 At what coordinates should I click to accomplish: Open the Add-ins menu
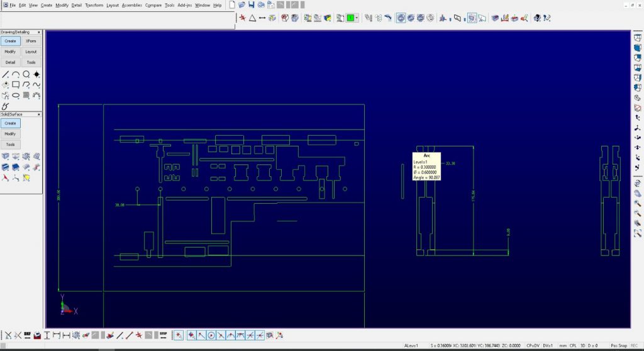click(184, 5)
